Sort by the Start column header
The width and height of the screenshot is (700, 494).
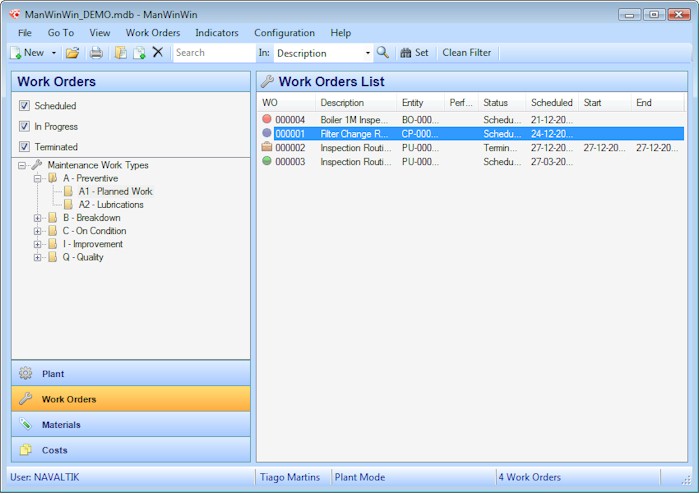[605, 103]
